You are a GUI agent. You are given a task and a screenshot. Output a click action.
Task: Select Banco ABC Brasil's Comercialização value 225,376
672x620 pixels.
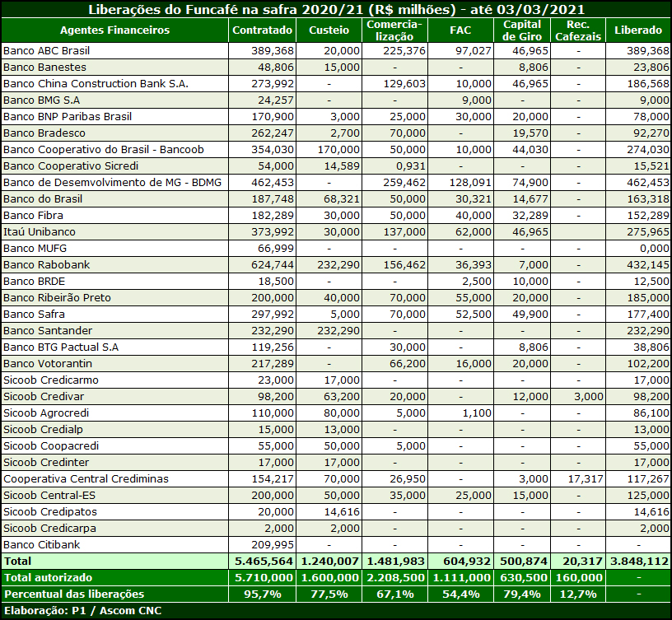tap(404, 50)
